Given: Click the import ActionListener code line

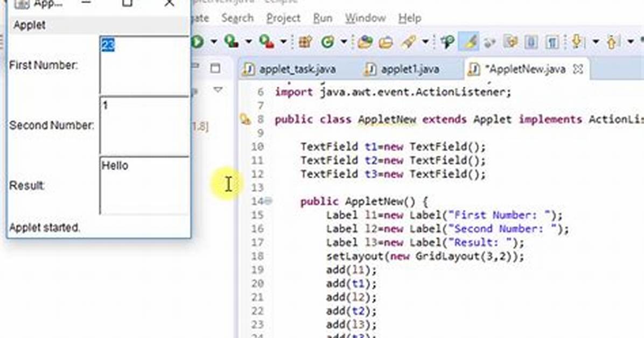Looking at the screenshot, I should click(393, 92).
